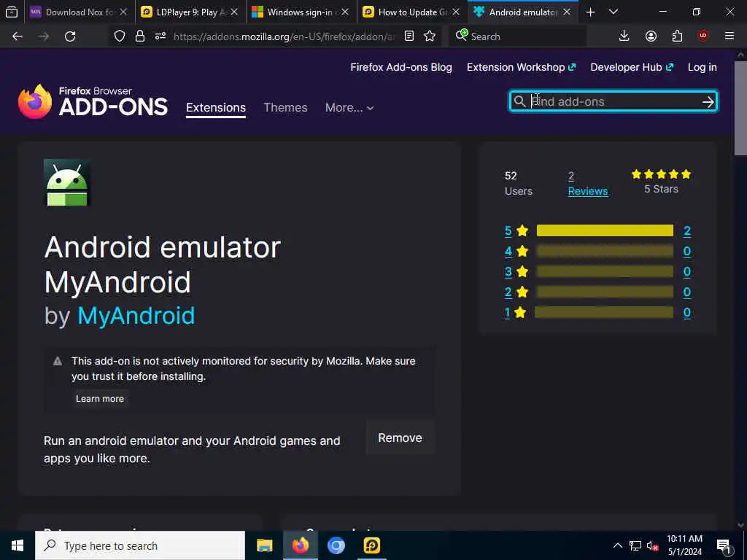This screenshot has width=747, height=560.
Task: Click the Learn more button
Action: (99, 399)
